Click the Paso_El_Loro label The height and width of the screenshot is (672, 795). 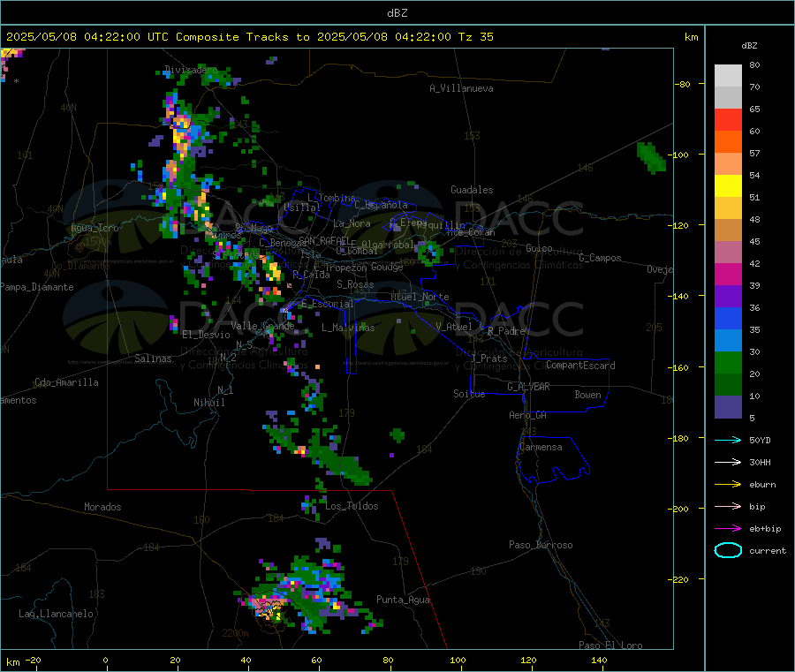coord(610,646)
